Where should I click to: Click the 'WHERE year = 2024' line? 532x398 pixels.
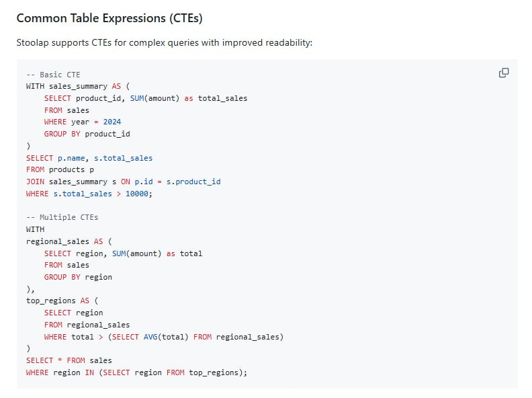[83, 122]
